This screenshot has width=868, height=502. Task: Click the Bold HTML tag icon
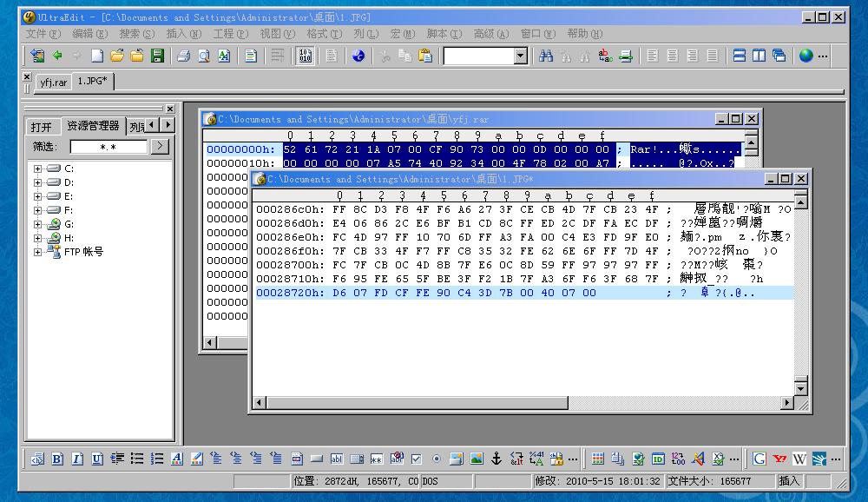(x=57, y=459)
